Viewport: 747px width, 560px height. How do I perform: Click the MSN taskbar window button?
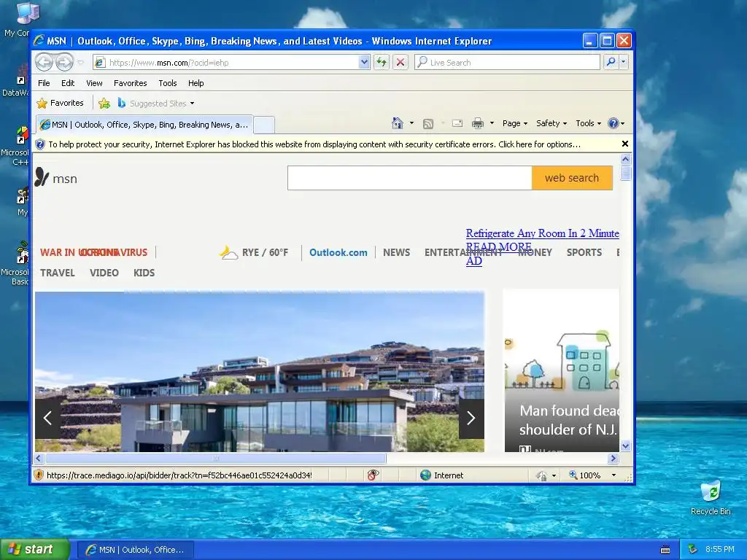135,550
